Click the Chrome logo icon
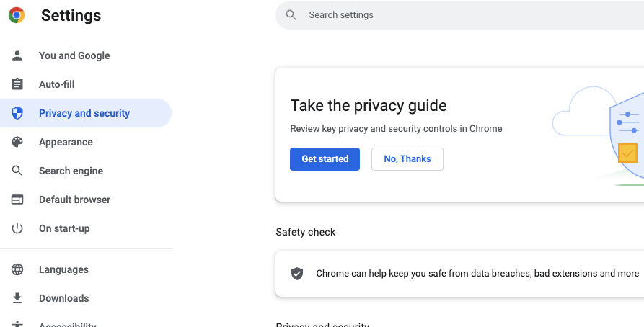This screenshot has height=327, width=644. (x=17, y=15)
